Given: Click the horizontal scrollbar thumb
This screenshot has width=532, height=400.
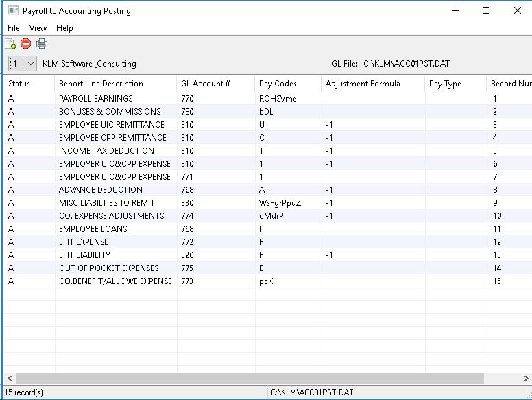Looking at the screenshot, I should 250,378.
